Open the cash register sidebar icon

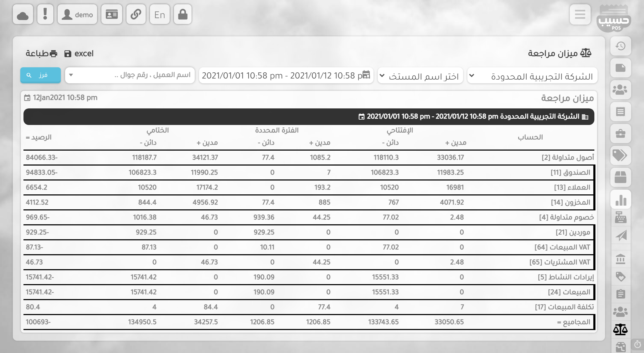(621, 217)
